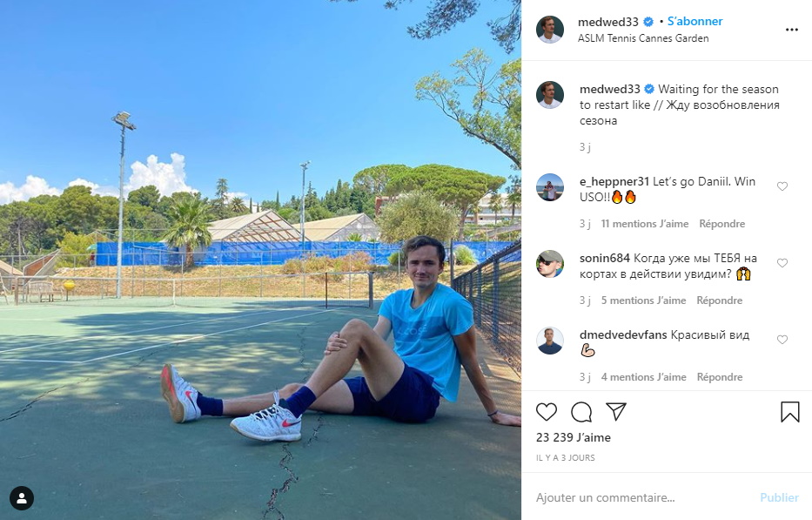This screenshot has height=520, width=812.
Task: Open 23 239 J'aime likes list
Action: point(574,437)
